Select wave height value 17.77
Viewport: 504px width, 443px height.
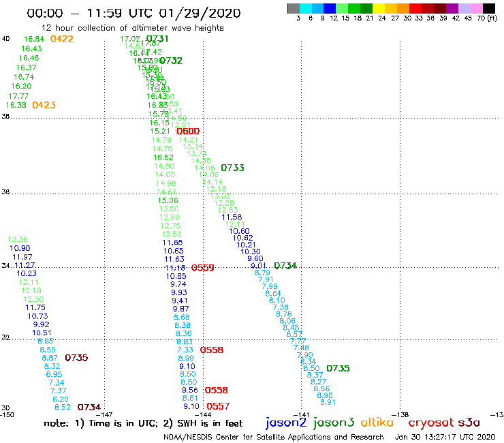18,96
